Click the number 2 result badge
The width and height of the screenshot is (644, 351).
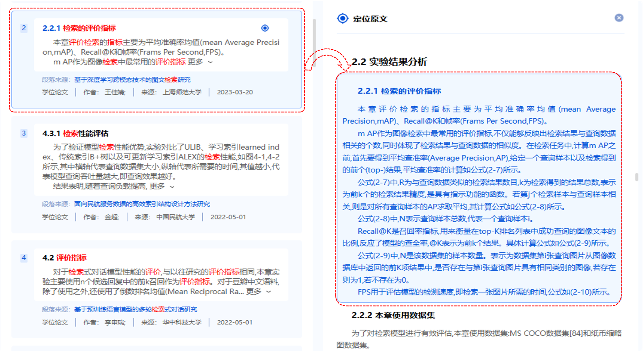pyautogui.click(x=24, y=28)
